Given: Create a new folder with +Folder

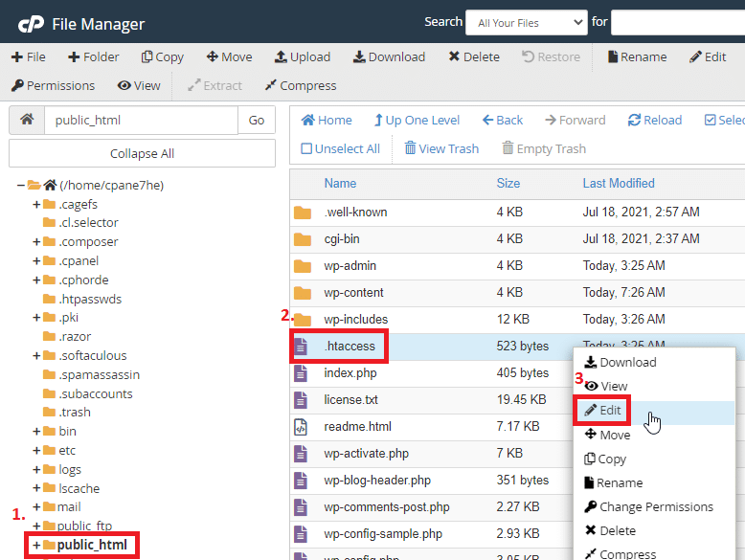Looking at the screenshot, I should click(94, 57).
